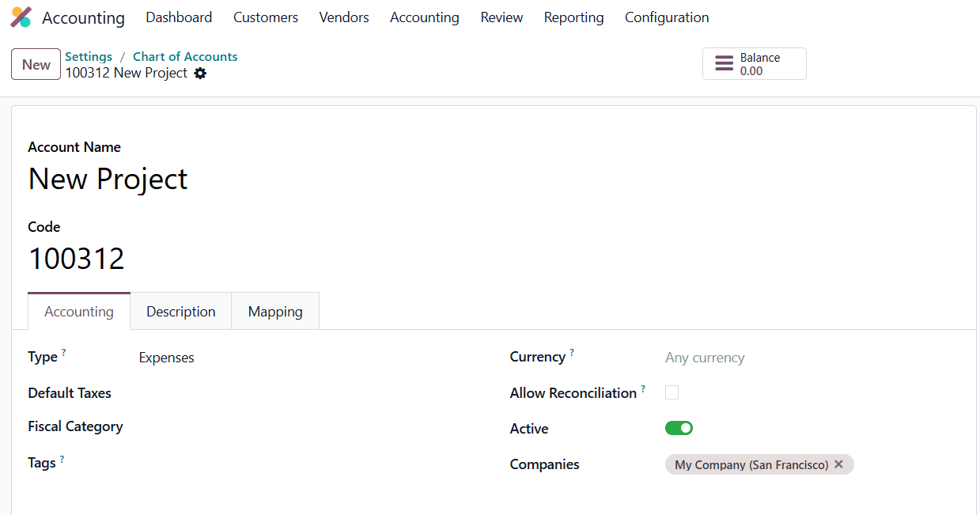Open the Reporting menu

coord(573,17)
